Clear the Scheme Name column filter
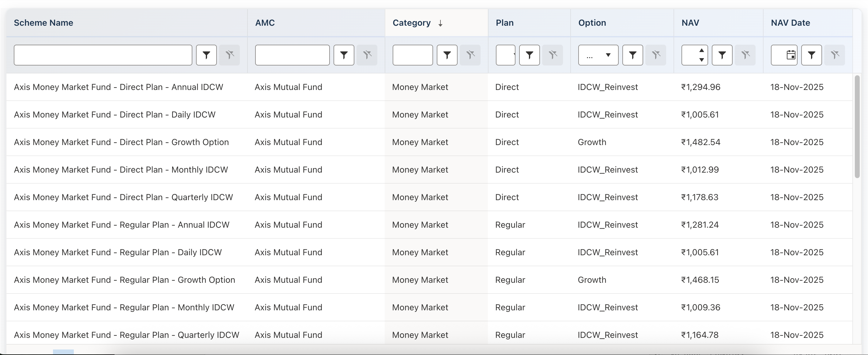Screen dimensions: 868x355 [x=229, y=55]
